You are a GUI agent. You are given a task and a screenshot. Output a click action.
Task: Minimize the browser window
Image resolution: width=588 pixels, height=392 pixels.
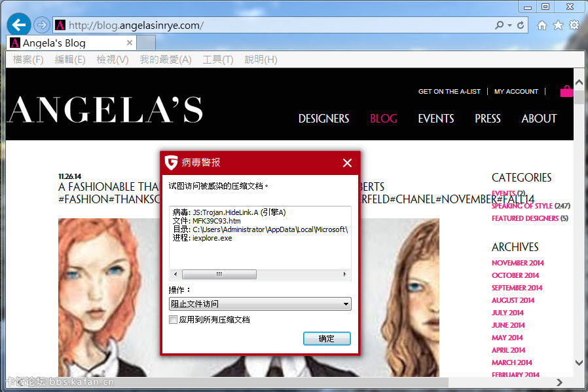pos(528,7)
